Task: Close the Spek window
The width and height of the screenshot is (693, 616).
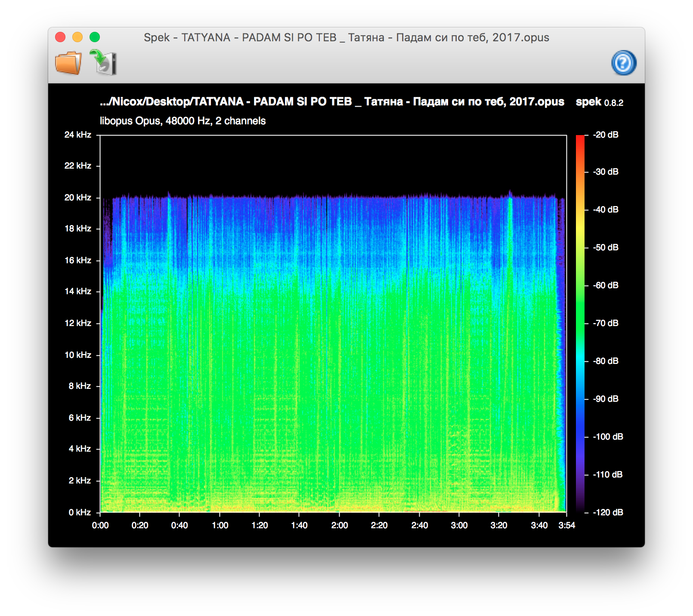Action: tap(60, 37)
